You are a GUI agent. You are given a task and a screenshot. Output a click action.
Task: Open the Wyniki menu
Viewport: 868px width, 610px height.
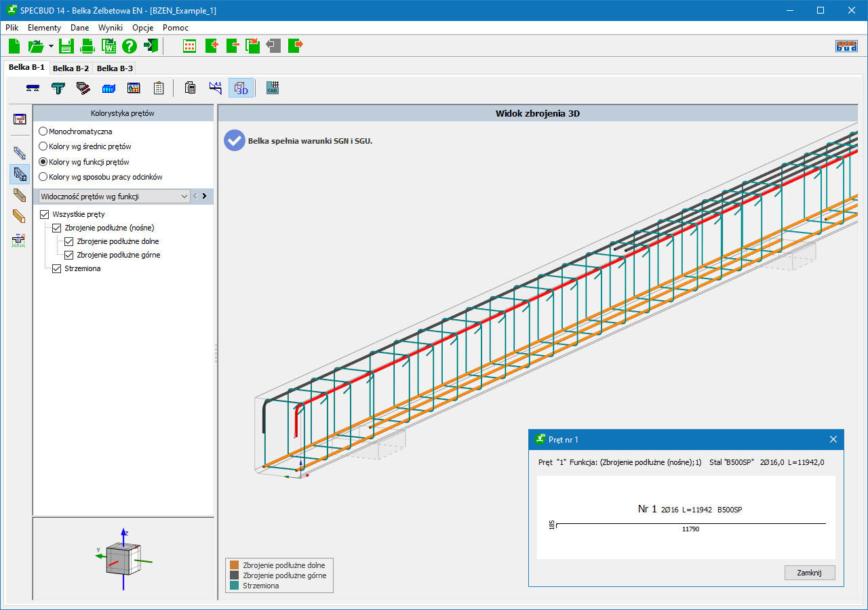point(110,28)
